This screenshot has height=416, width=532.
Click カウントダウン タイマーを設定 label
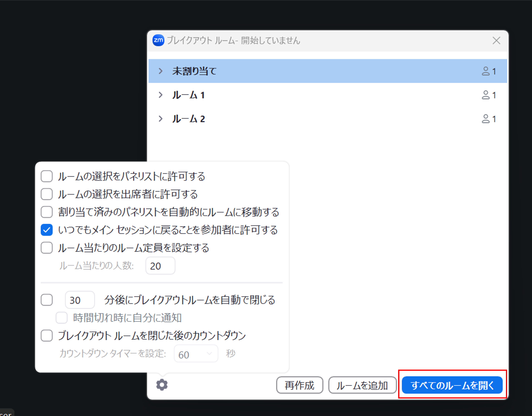(x=113, y=353)
